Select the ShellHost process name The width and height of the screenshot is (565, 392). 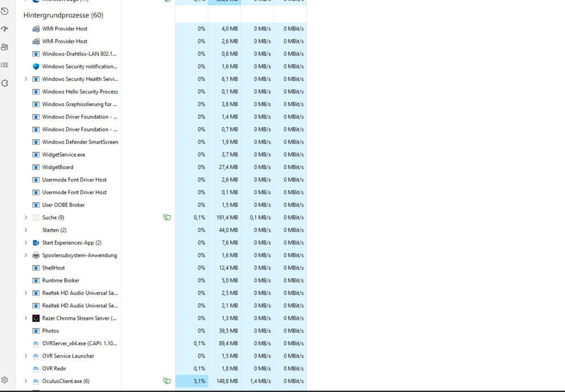coord(53,268)
